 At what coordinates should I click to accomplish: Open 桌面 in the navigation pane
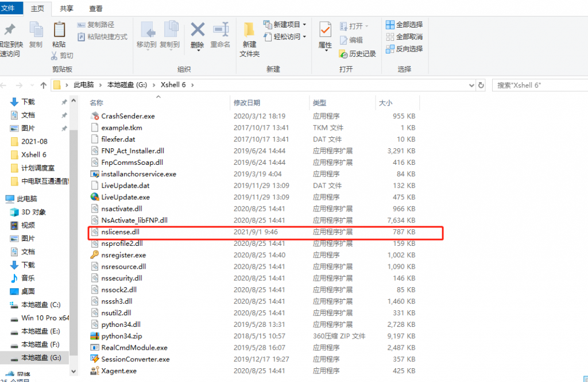(x=28, y=291)
